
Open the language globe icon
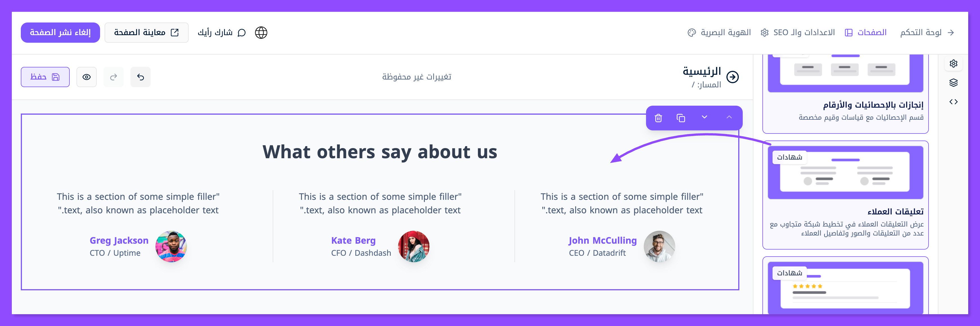(x=261, y=33)
